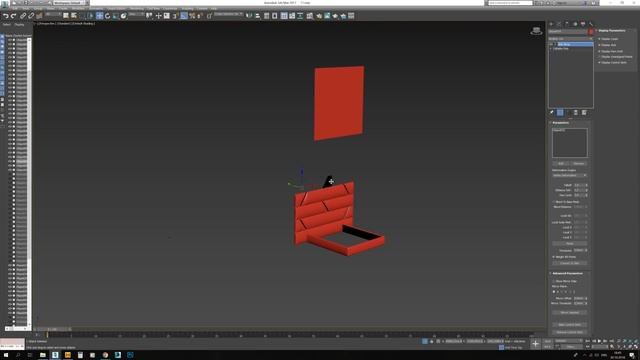Select the Bind to Space Warp tool
The height and width of the screenshot is (360, 640).
tap(39, 16)
